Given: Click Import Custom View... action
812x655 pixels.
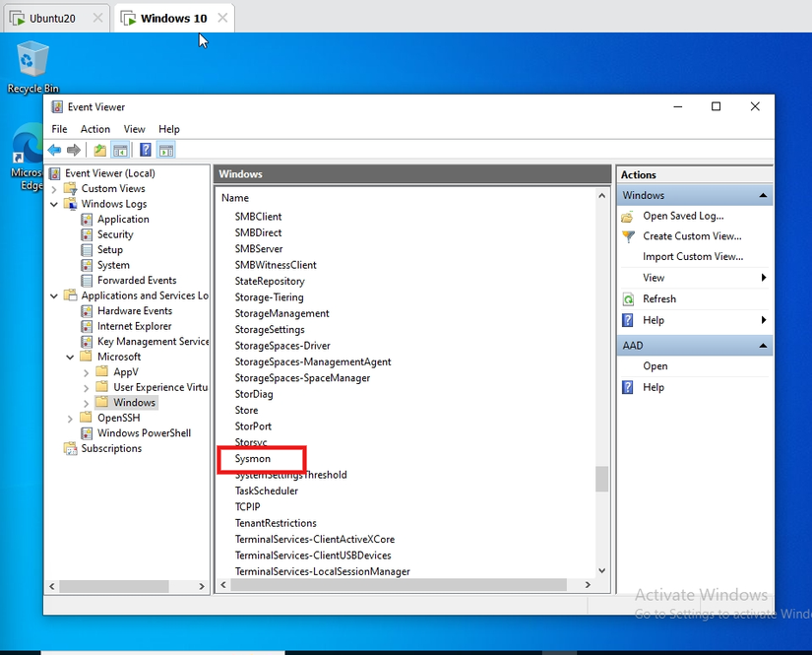Looking at the screenshot, I should tap(693, 256).
